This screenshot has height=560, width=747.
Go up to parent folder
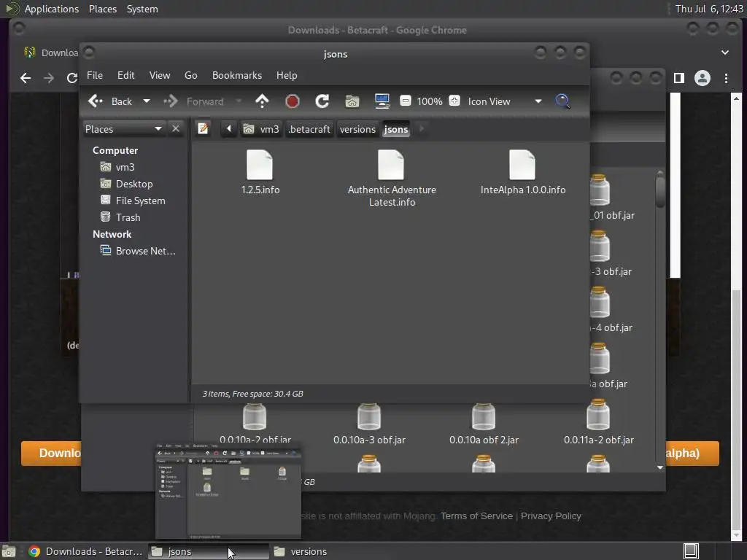[262, 101]
